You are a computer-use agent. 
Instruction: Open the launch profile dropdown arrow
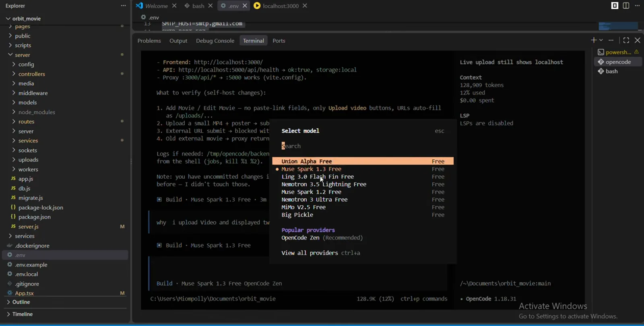[601, 40]
